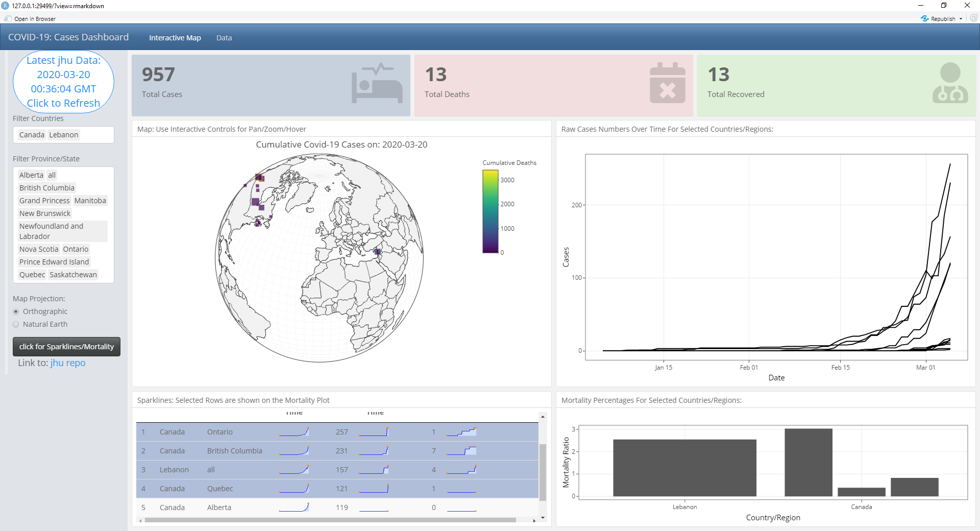Click the Canada tag in Filter Countries
Screen dimensions: 980x531
coord(32,135)
